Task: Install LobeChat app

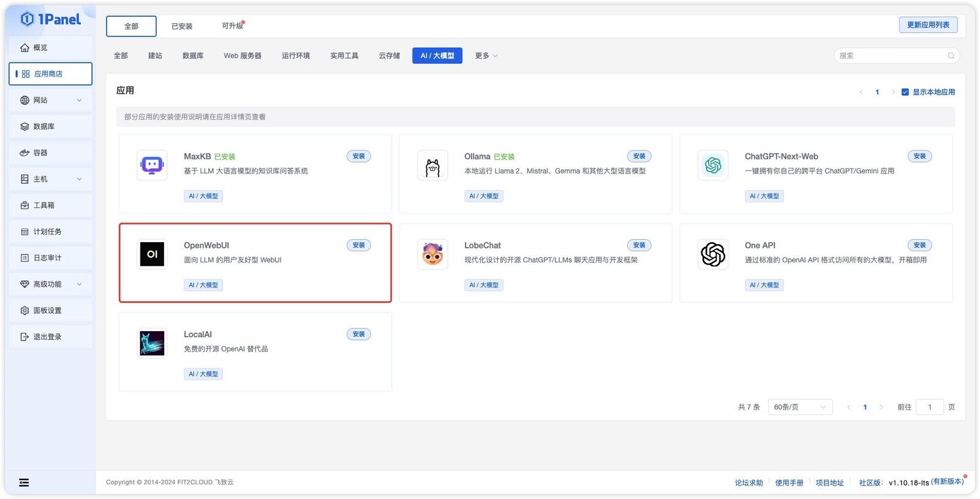Action: coord(639,245)
